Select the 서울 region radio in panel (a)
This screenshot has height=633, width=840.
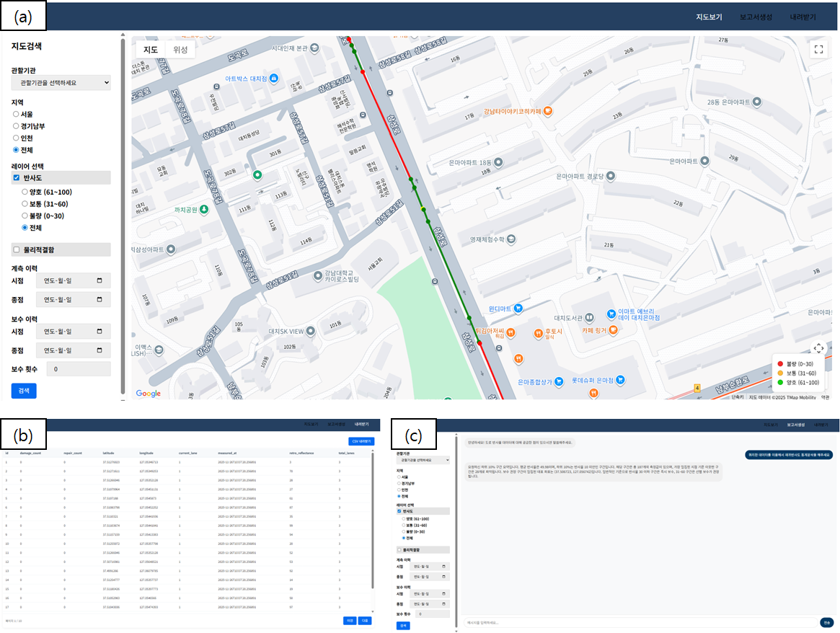pos(17,114)
